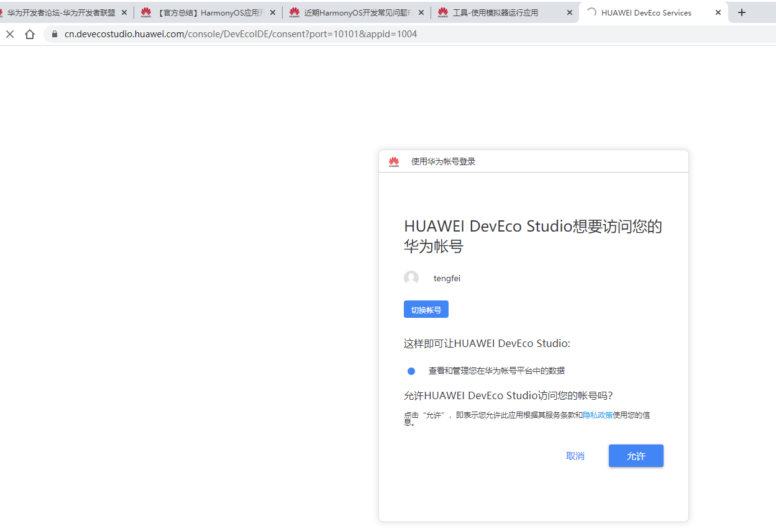
Task: Click the home icon next to the address bar
Action: point(30,34)
